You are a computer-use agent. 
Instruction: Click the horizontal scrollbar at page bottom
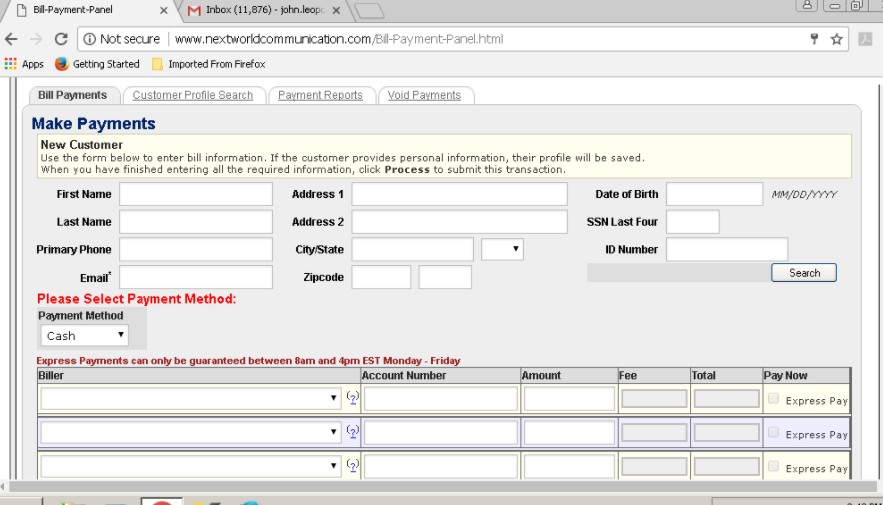tap(442, 486)
